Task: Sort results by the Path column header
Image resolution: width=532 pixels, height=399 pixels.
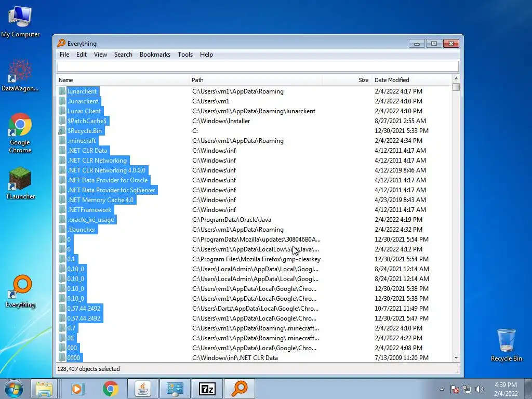Action: [256, 80]
